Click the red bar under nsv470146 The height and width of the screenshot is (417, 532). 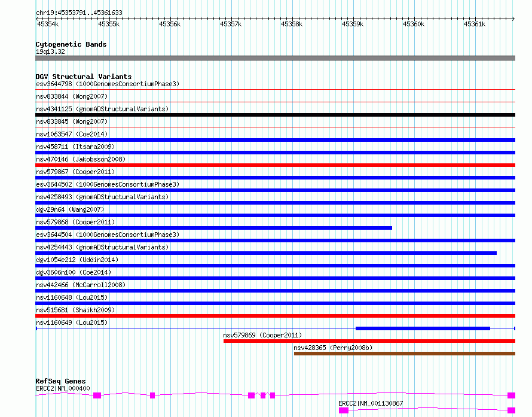[x=275, y=165]
